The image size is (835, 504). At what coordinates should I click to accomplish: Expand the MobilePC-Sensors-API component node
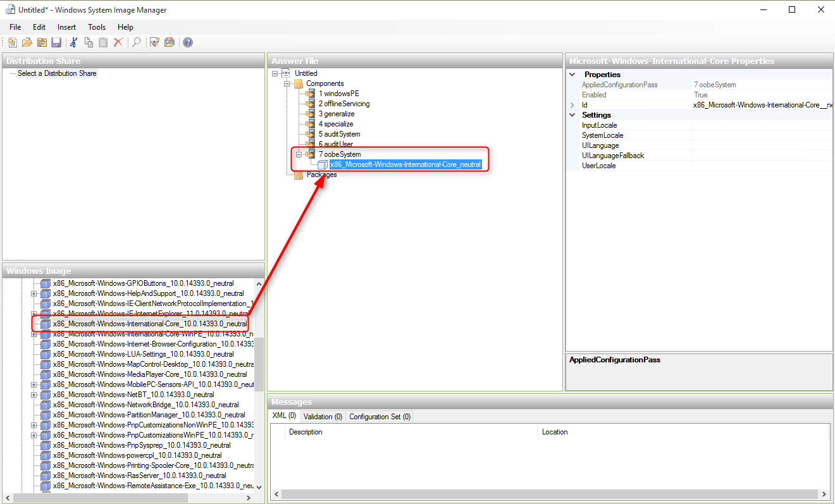click(34, 384)
